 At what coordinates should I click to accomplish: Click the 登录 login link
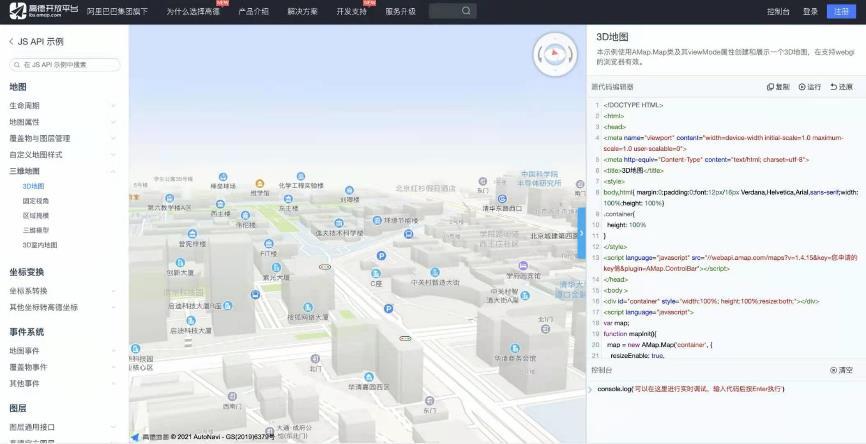810,12
